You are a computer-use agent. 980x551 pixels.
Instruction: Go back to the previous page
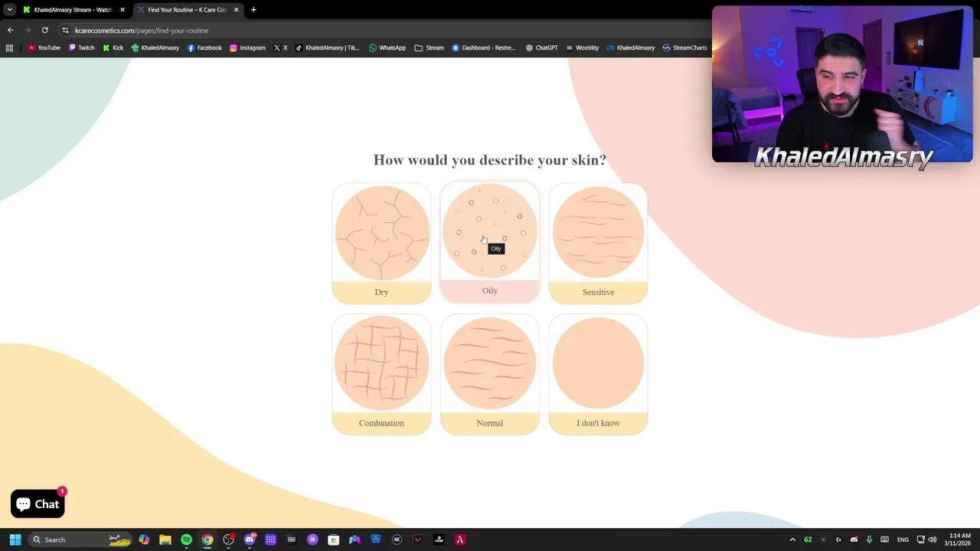pos(10,31)
